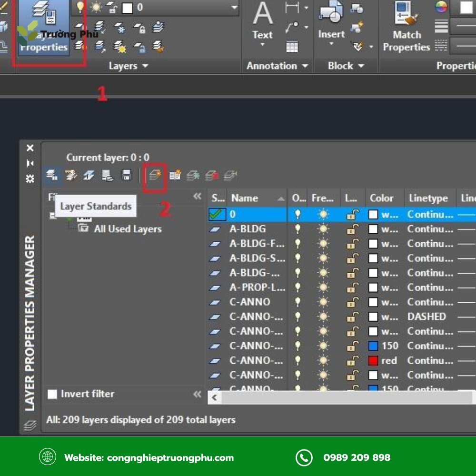
Task: Toggle On bulb for C-ANNO layer
Action: pos(298,302)
